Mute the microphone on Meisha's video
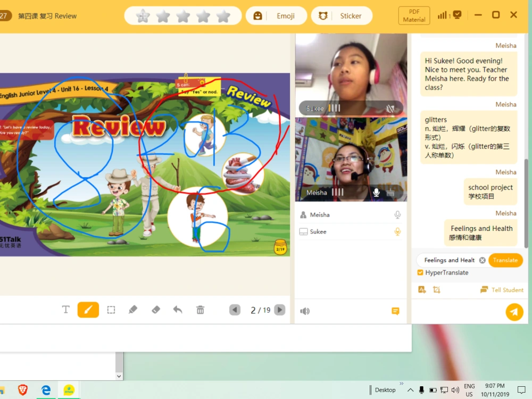This screenshot has height=399, width=532. pyautogui.click(x=376, y=193)
